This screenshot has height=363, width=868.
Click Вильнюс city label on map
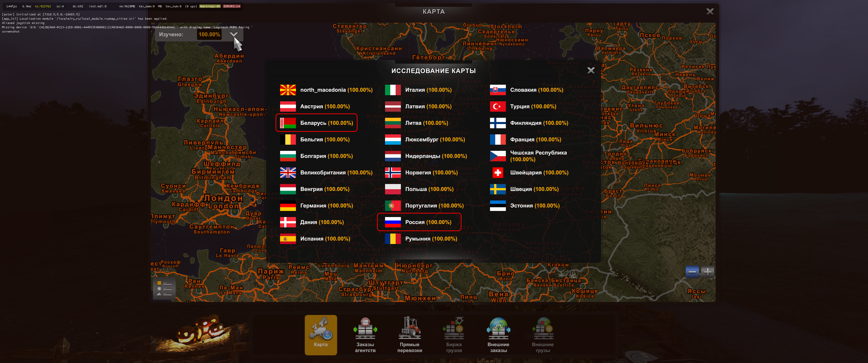646,126
